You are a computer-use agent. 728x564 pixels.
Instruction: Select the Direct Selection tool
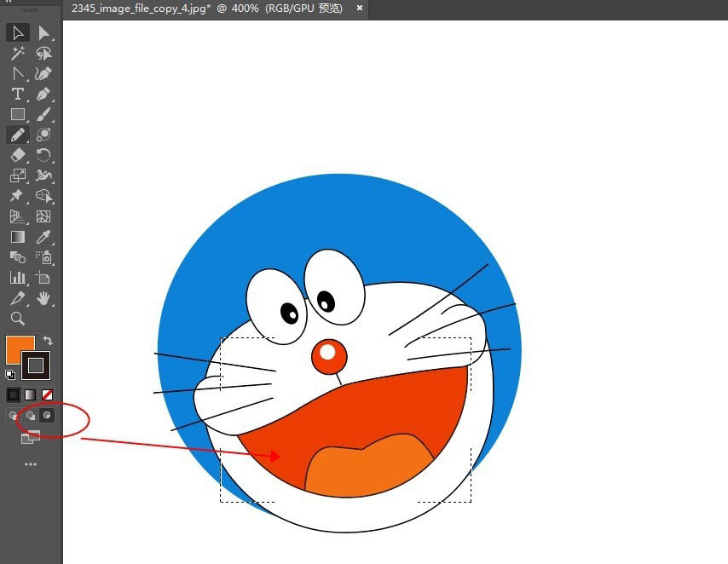coord(43,33)
